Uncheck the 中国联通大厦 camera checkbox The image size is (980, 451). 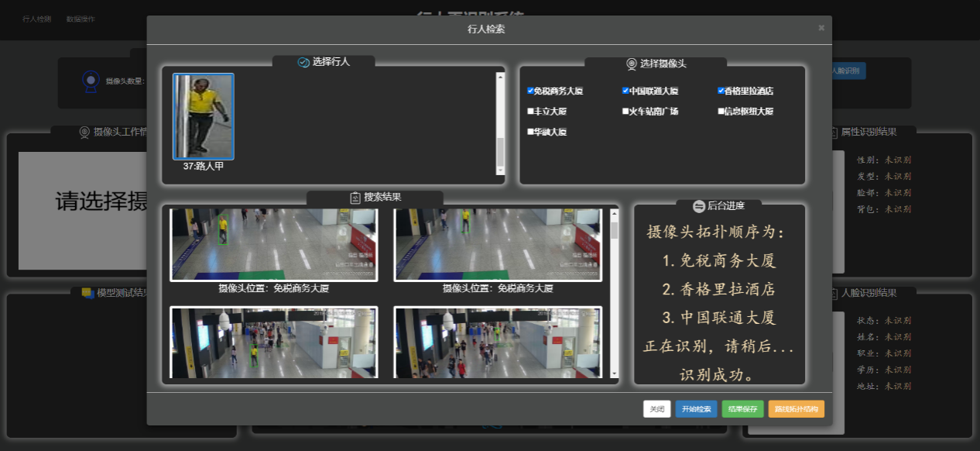pyautogui.click(x=625, y=91)
